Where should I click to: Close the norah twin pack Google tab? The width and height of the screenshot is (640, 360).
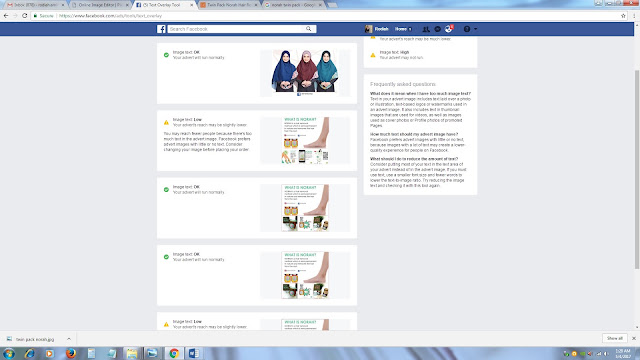point(320,5)
